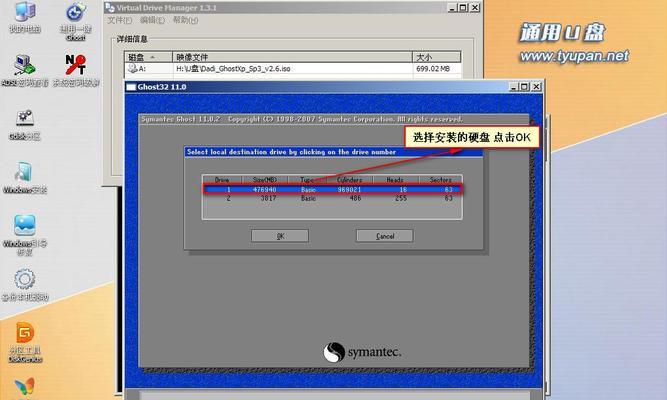Launch the DiskGenius partition tool icon

25,333
